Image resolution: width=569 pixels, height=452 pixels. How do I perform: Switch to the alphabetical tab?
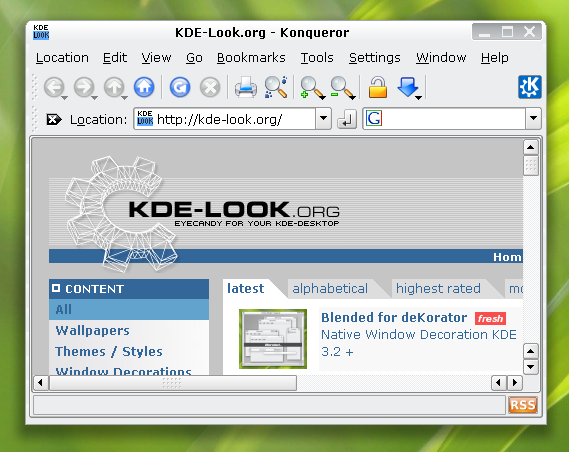(330, 289)
